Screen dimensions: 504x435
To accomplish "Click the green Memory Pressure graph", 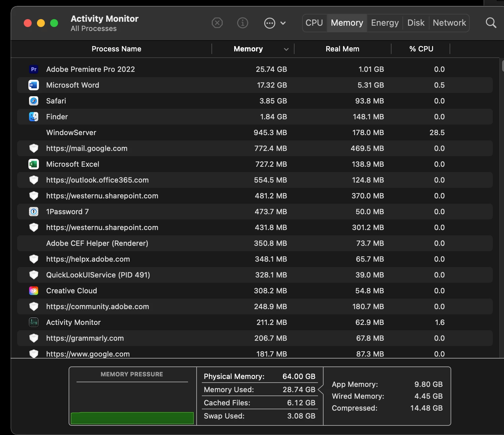I will [x=132, y=418].
